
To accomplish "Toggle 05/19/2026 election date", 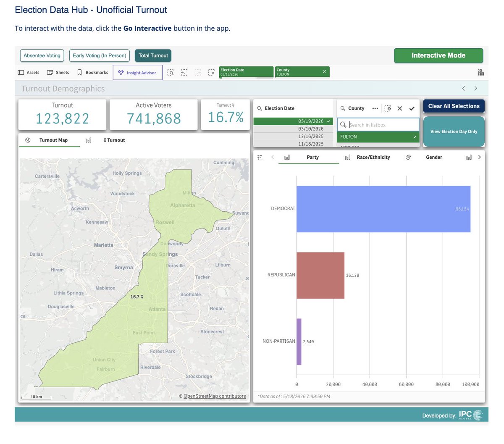I will click(293, 121).
